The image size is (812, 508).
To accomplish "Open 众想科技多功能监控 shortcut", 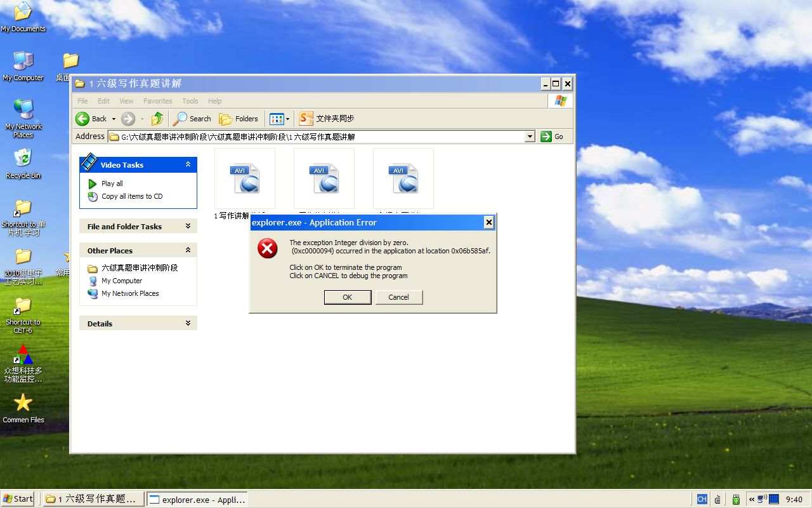I will (x=23, y=363).
